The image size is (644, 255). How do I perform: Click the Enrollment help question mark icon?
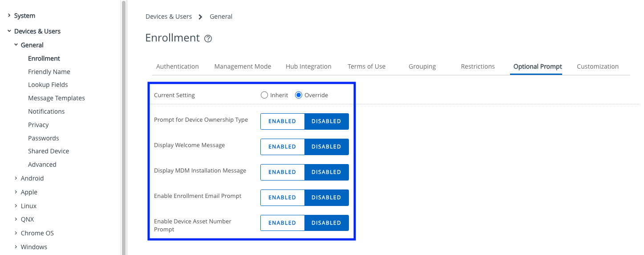[208, 39]
